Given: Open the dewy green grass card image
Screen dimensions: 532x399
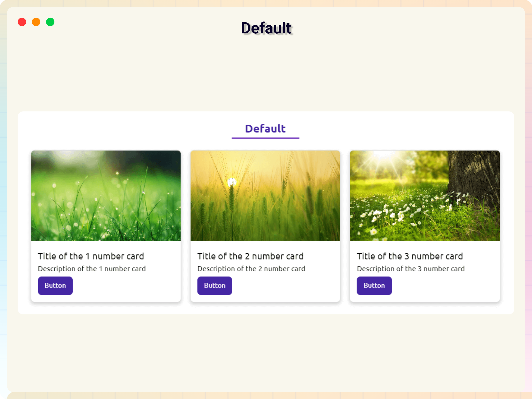Looking at the screenshot, I should (106, 196).
